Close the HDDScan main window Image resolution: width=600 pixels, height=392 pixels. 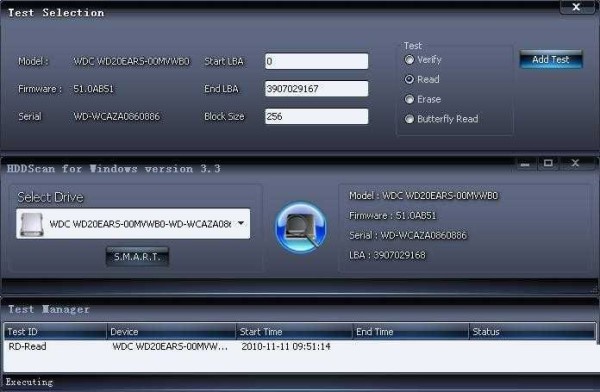575,163
